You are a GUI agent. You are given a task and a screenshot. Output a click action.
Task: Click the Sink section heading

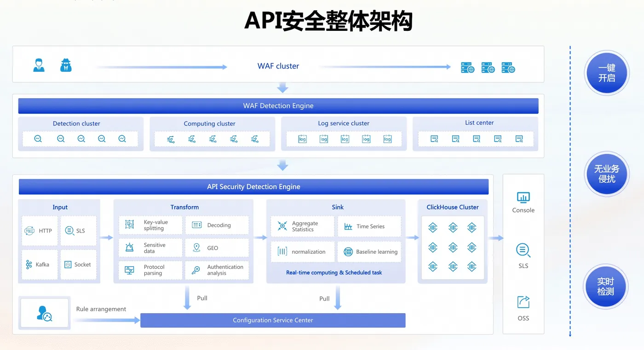pos(338,207)
